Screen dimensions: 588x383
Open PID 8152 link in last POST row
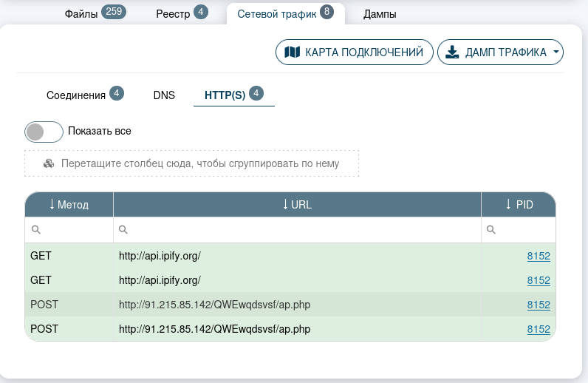[539, 329]
